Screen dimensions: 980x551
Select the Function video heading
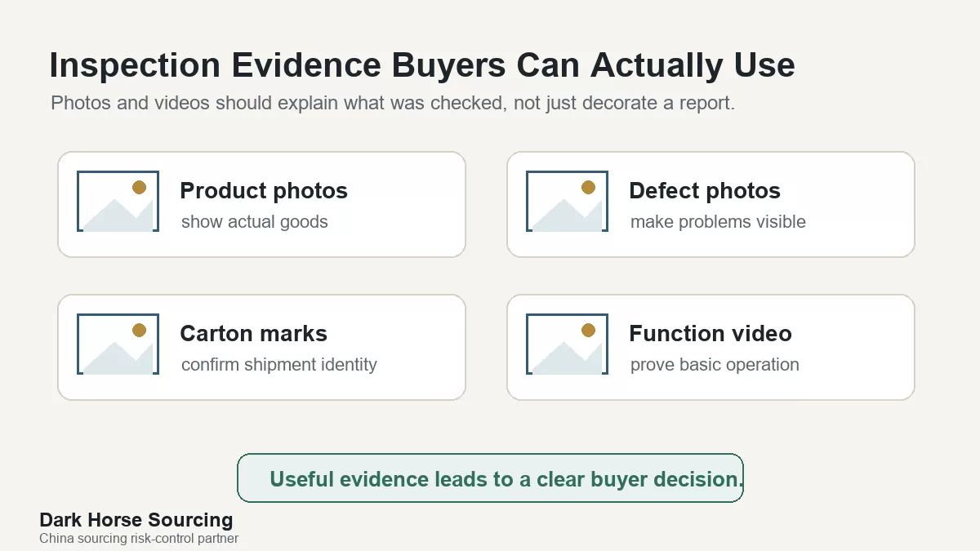tap(710, 334)
